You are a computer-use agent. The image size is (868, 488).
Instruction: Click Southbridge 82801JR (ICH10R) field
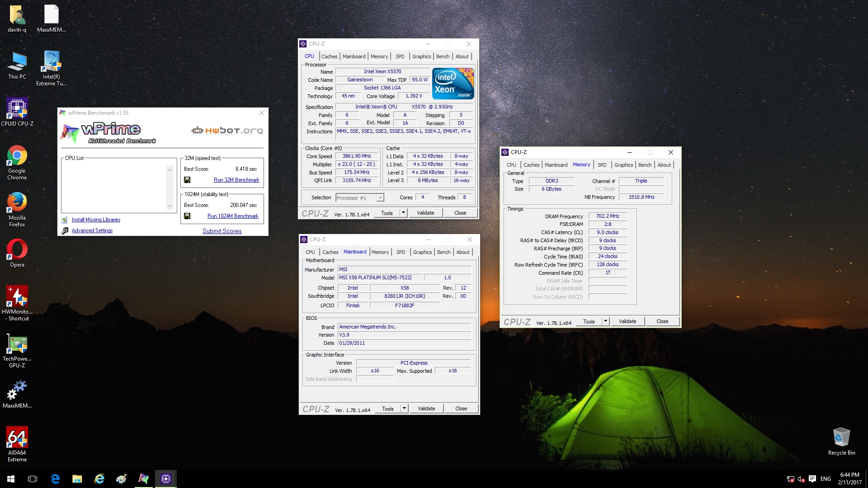[405, 296]
